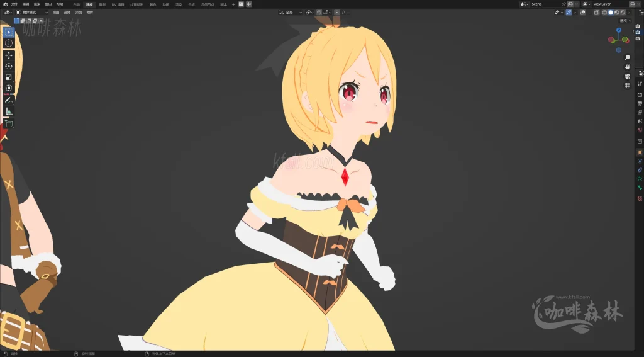Open transform orientation dropdown 全局
The height and width of the screenshot is (357, 644).
291,13
